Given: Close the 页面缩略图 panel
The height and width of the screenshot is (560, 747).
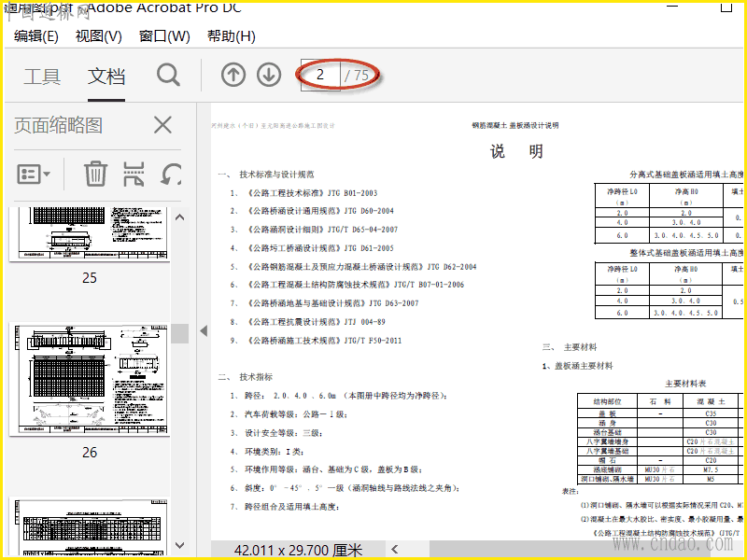Looking at the screenshot, I should [x=162, y=125].
